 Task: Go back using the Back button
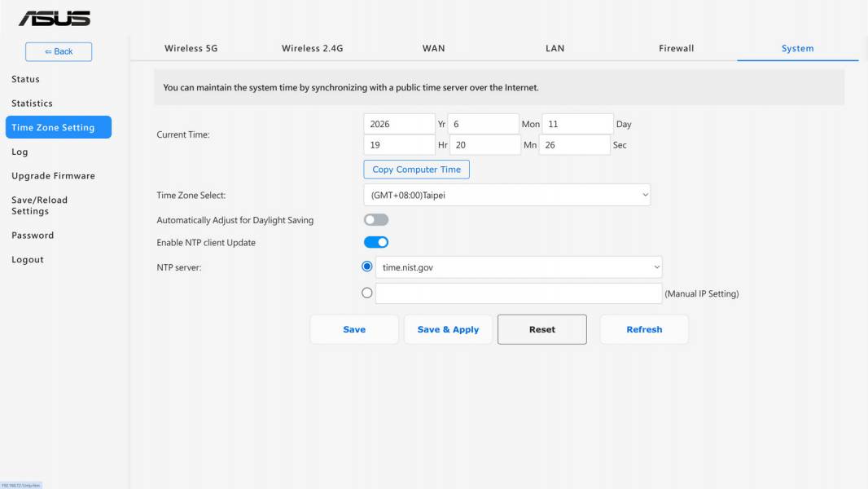[x=59, y=51]
